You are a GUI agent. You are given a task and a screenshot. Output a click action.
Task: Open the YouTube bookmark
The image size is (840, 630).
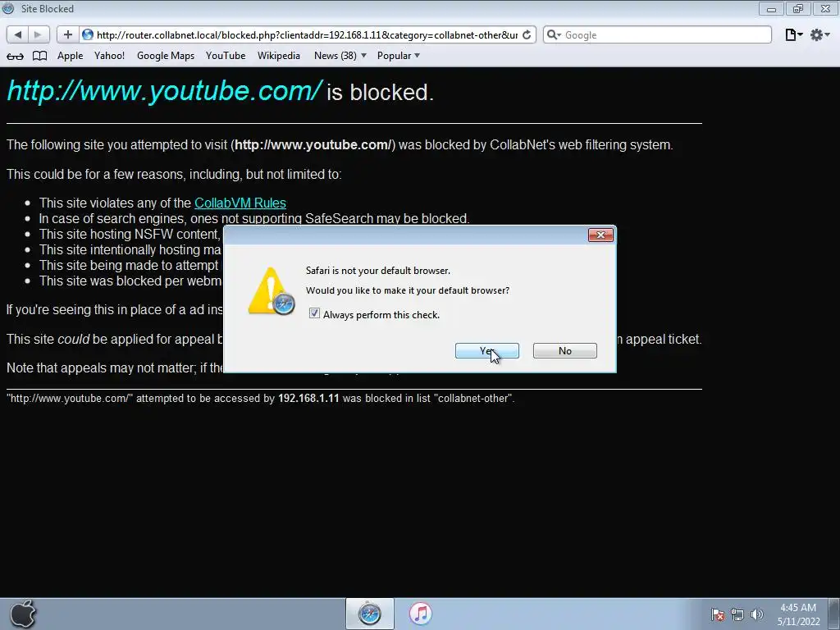[226, 56]
